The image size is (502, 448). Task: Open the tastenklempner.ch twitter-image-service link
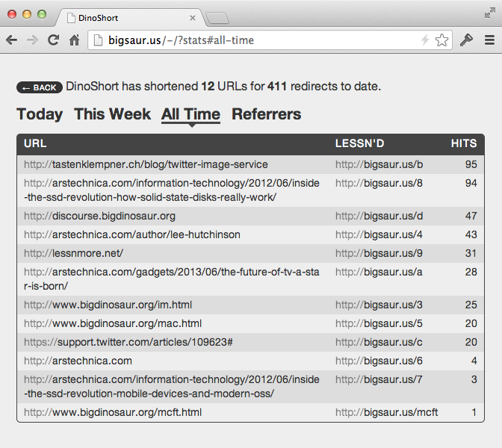click(x=146, y=164)
